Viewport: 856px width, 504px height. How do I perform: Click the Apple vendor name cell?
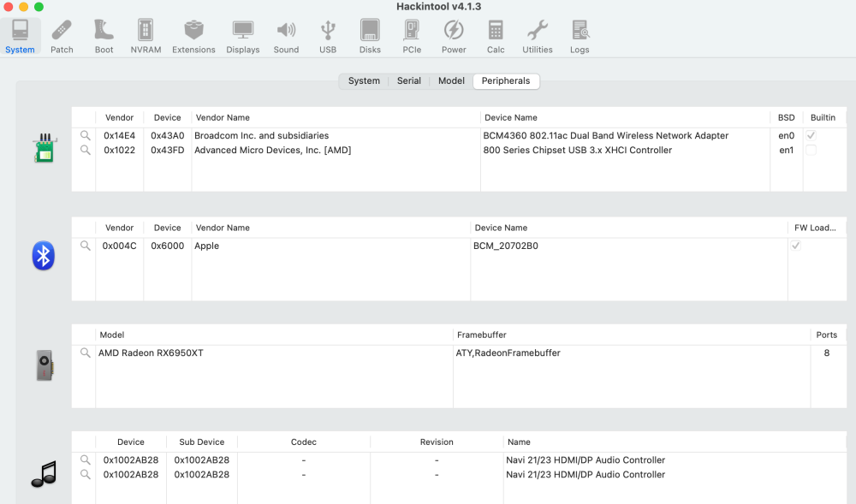pyautogui.click(x=206, y=246)
